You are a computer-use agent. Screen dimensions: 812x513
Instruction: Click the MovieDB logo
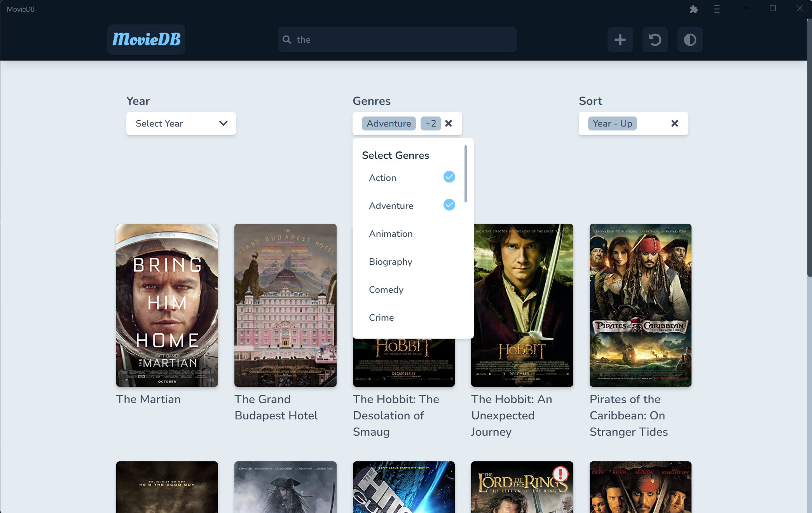[x=146, y=40]
